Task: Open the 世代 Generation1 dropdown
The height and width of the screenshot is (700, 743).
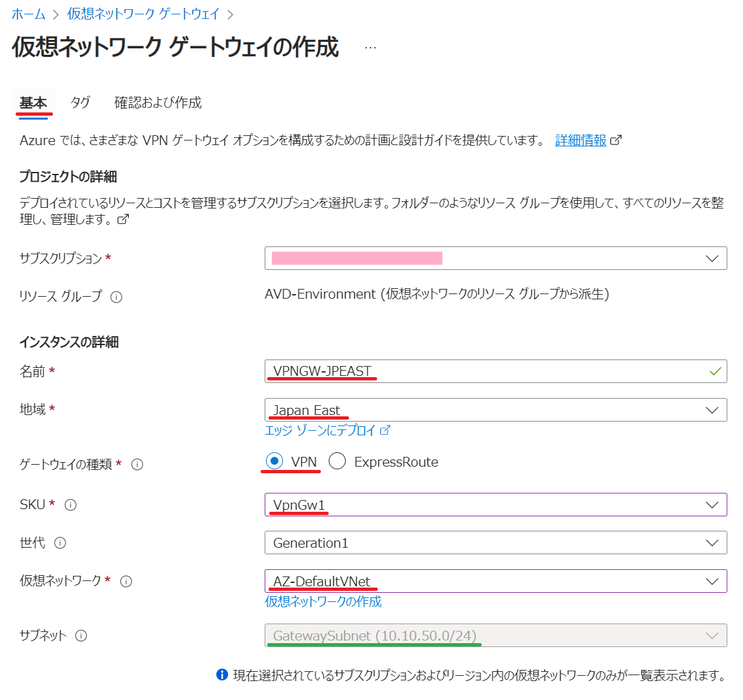Action: pos(495,542)
